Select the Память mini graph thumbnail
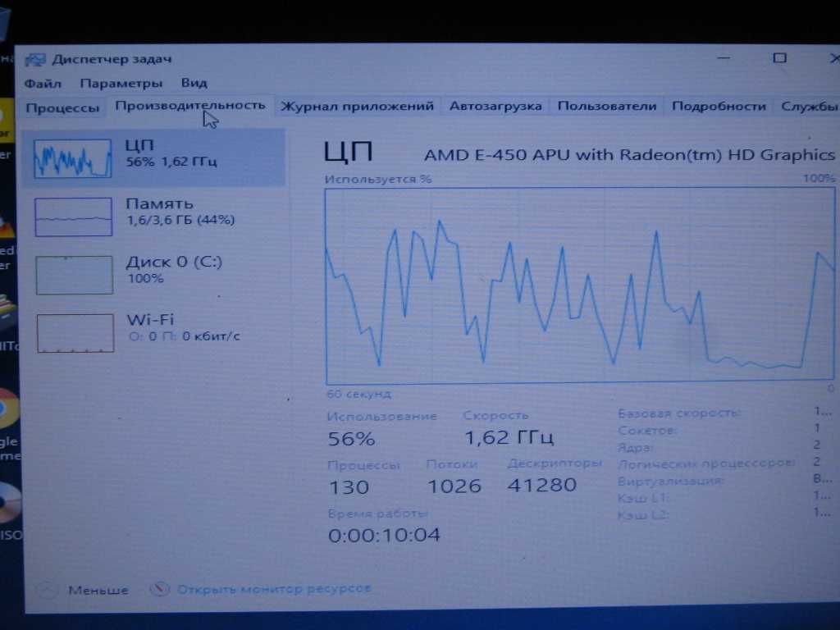 pos(73,217)
